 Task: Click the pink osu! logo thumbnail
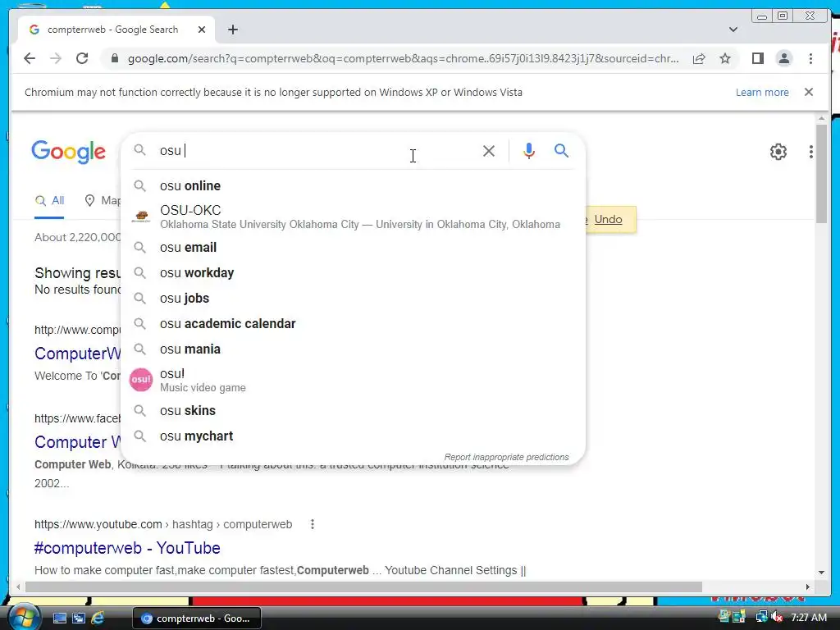[x=141, y=380]
